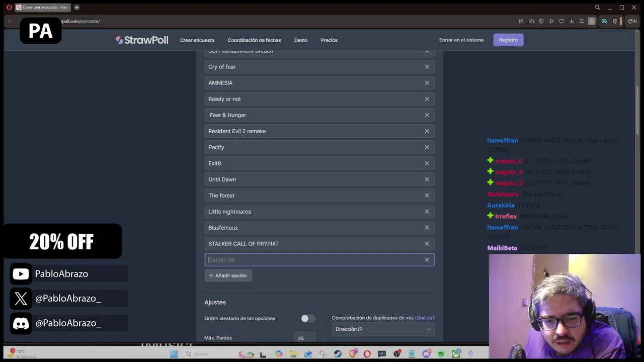Take a snapshot with camera icon
The height and width of the screenshot is (362, 644).
[x=531, y=21]
